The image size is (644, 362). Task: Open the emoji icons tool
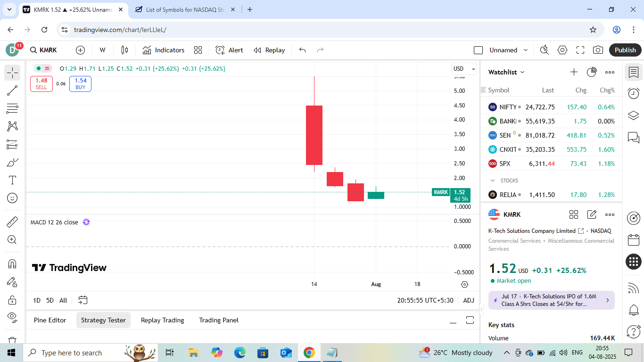point(12,198)
